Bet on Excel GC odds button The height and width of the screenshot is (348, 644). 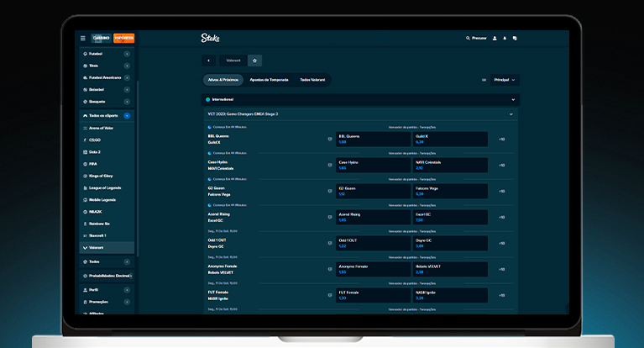450,217
